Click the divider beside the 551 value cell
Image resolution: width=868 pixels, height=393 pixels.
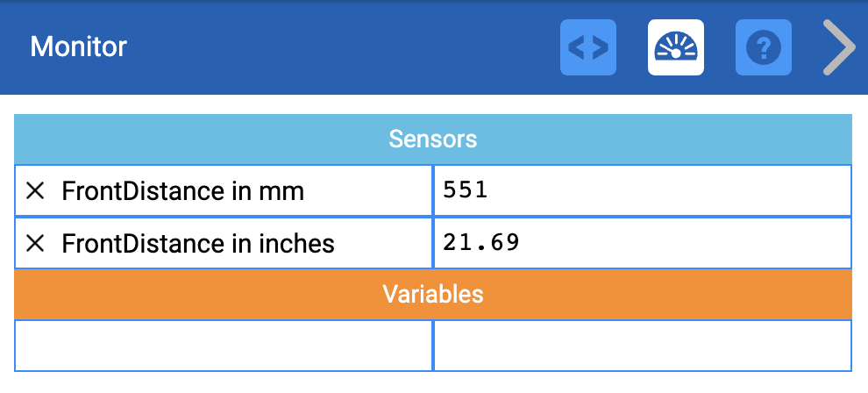pyautogui.click(x=433, y=190)
